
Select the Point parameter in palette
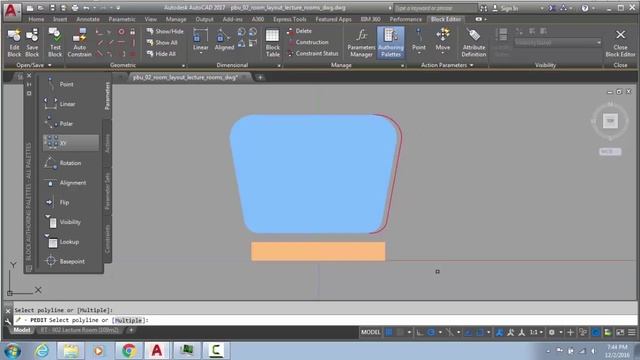[x=71, y=84]
